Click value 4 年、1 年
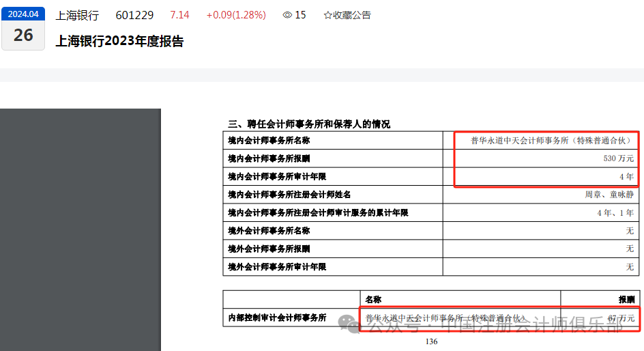This screenshot has height=351, width=644. click(615, 213)
